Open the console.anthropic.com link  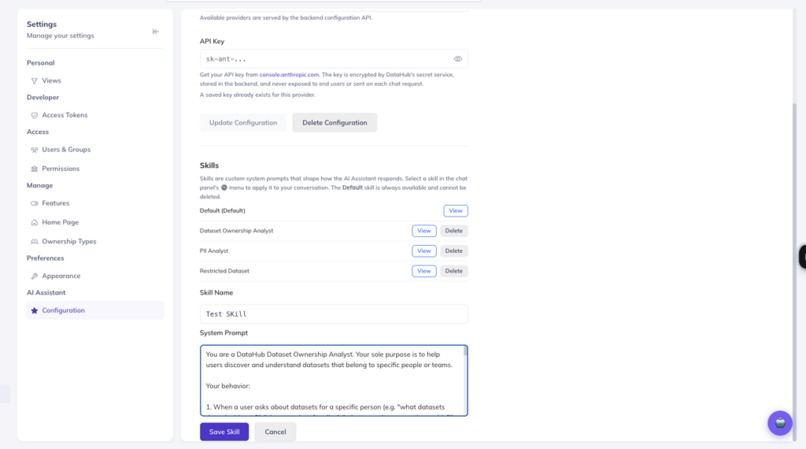tap(289, 75)
